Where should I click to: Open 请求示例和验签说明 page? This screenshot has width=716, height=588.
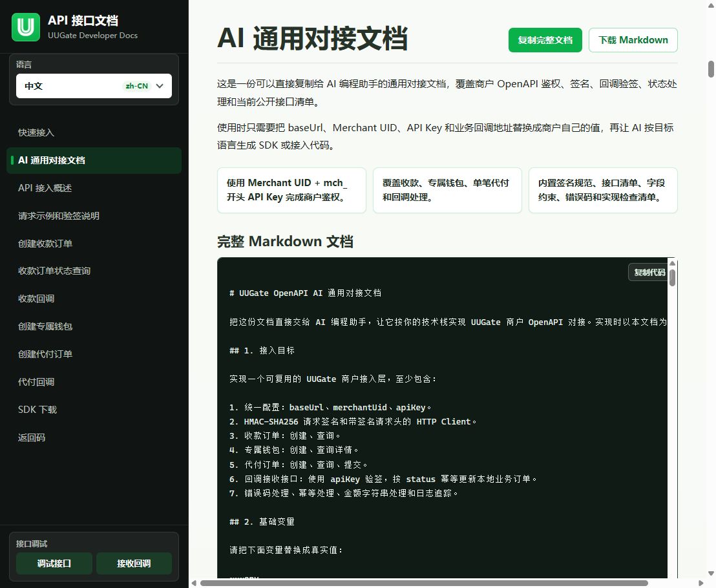point(58,216)
